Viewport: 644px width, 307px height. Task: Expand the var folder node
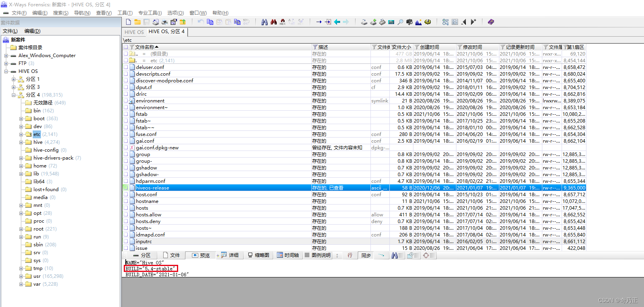(x=21, y=284)
